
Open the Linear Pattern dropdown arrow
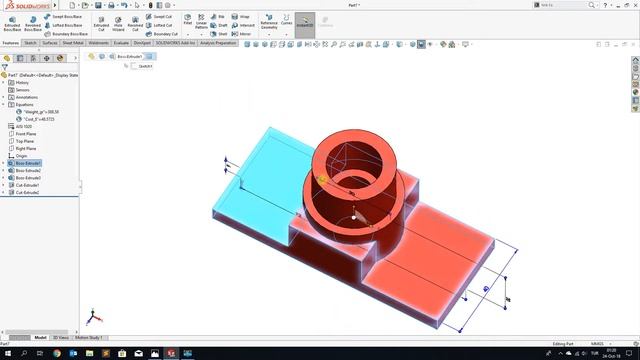tap(201, 35)
